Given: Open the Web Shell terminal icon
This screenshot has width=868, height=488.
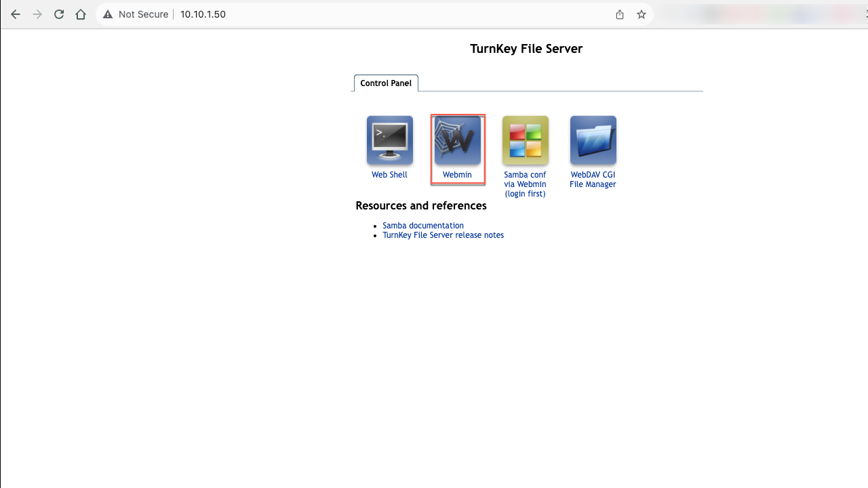Looking at the screenshot, I should coord(389,140).
